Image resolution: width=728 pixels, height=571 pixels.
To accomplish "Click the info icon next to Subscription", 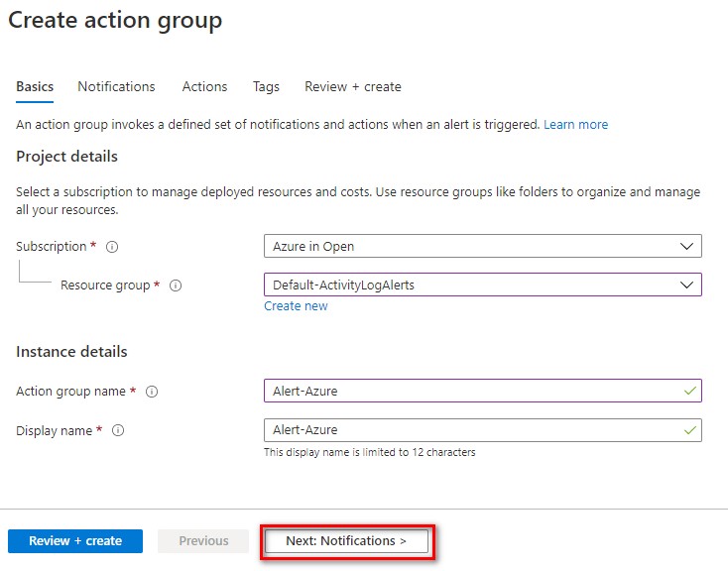I will point(112,247).
